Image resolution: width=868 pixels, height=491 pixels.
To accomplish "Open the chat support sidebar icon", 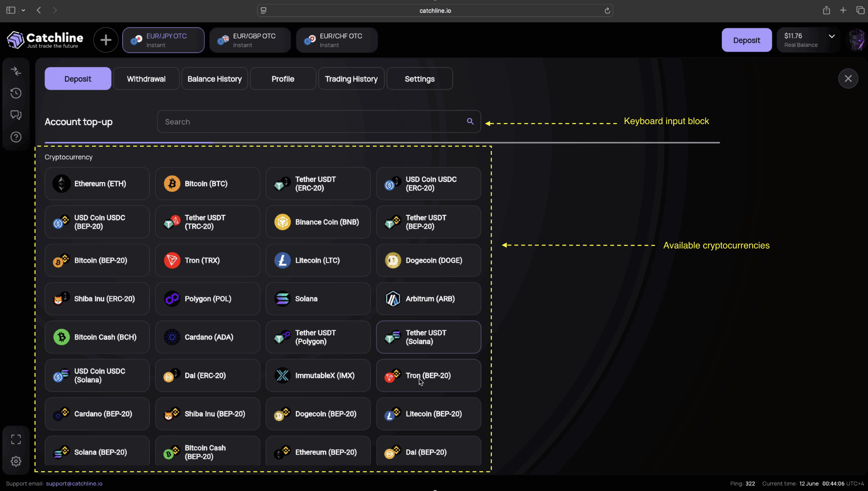I will point(16,115).
